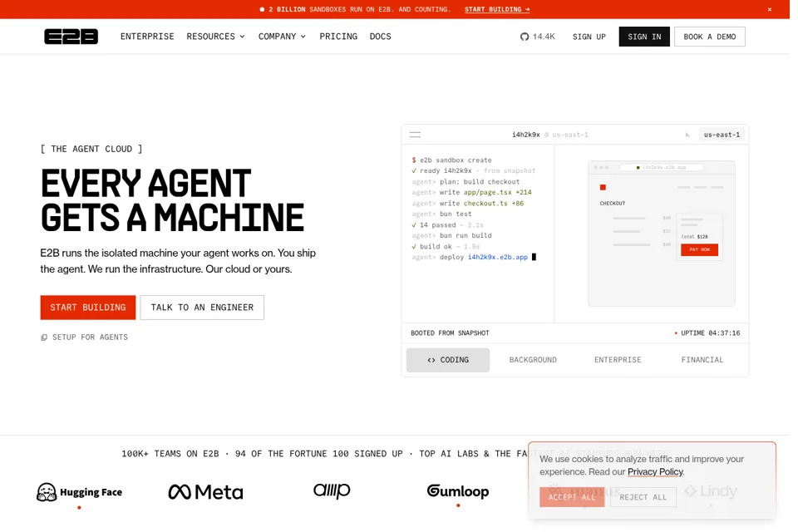
Task: Go to the Pricing page
Action: pyautogui.click(x=338, y=37)
